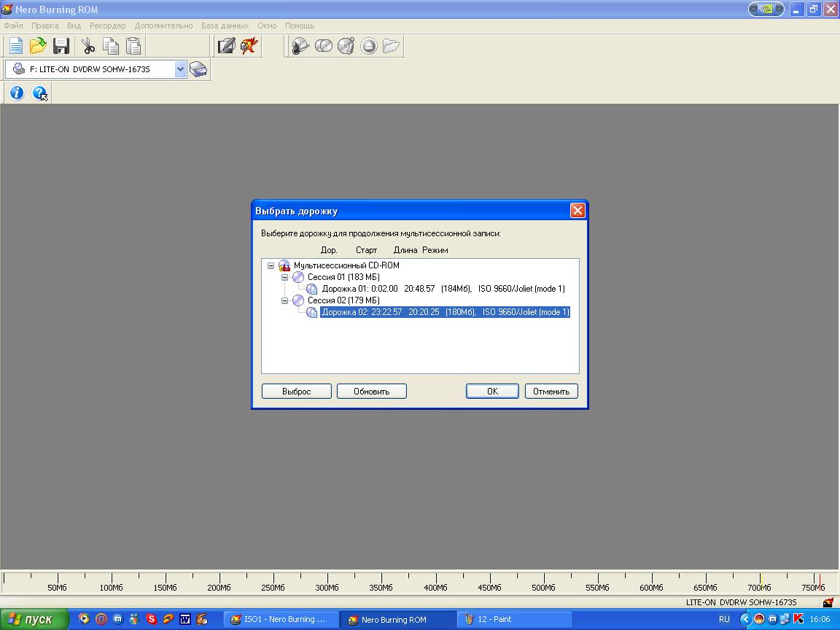Click the Eject disc icon

point(368,46)
